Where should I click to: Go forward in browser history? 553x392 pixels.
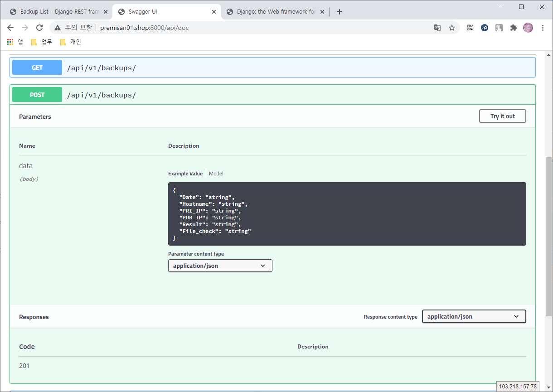[25, 28]
